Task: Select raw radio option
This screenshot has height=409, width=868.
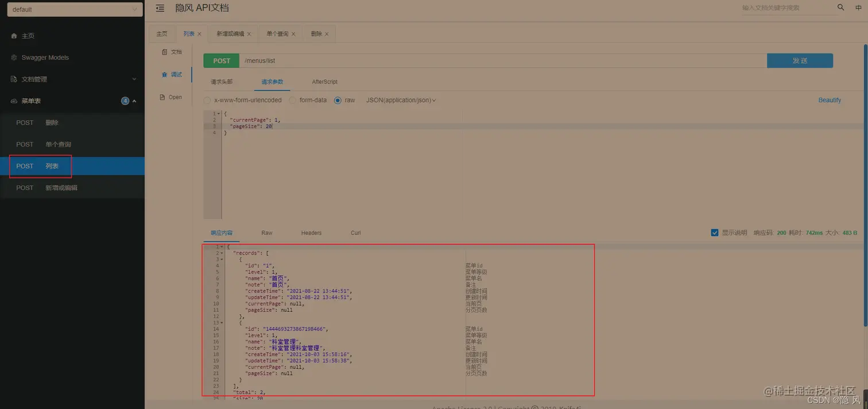Action: point(338,100)
